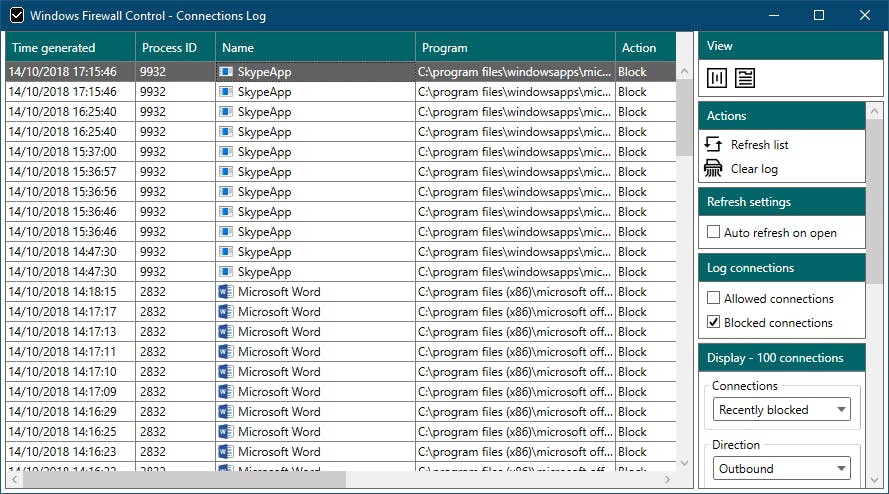889x494 pixels.
Task: Minimize the Connections Log window
Action: 773,15
